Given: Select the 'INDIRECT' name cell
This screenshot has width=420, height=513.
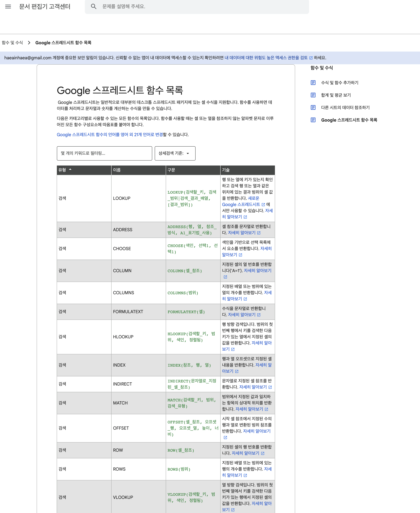Looking at the screenshot, I should coord(138,384).
